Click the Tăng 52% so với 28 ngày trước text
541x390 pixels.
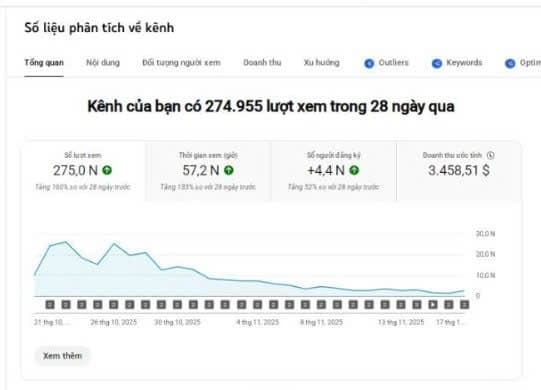(334, 187)
